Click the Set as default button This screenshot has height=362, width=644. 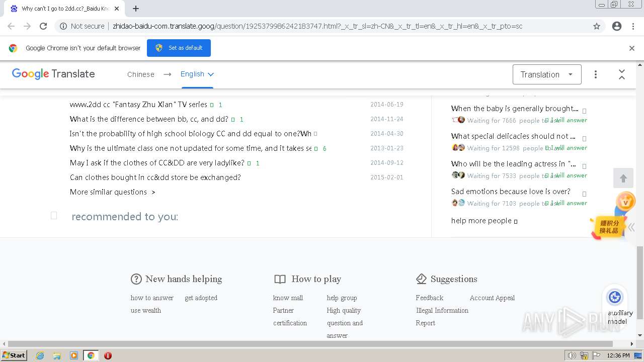click(179, 48)
